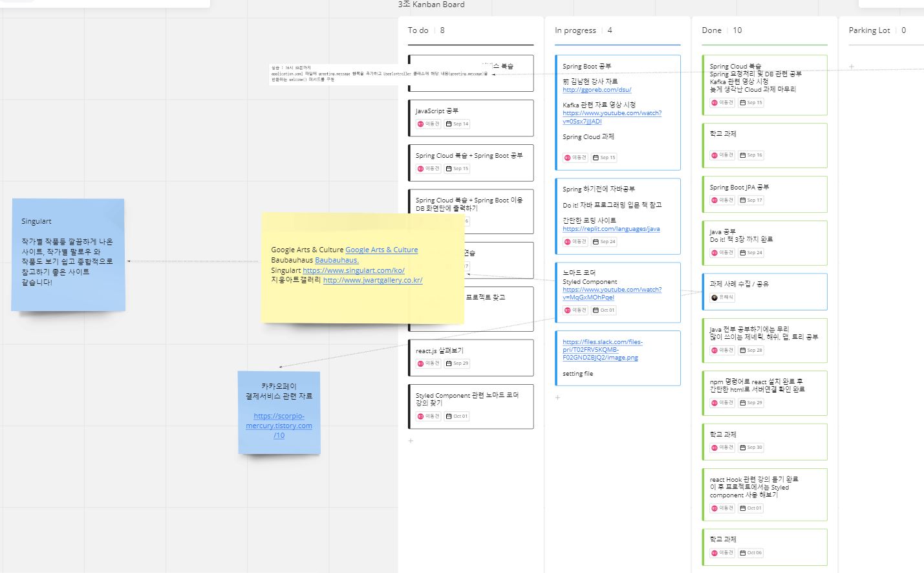Open the setting file card in In progress
This screenshot has height=573, width=924.
618,358
